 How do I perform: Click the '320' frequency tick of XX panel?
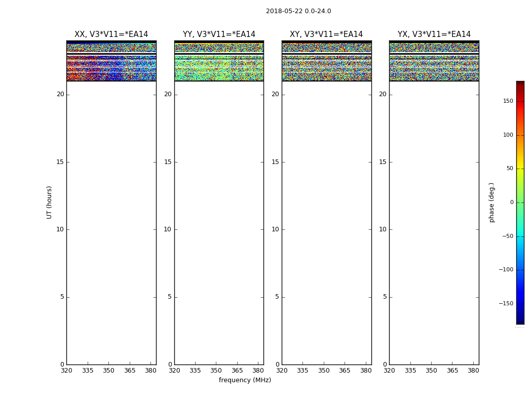tap(67, 371)
